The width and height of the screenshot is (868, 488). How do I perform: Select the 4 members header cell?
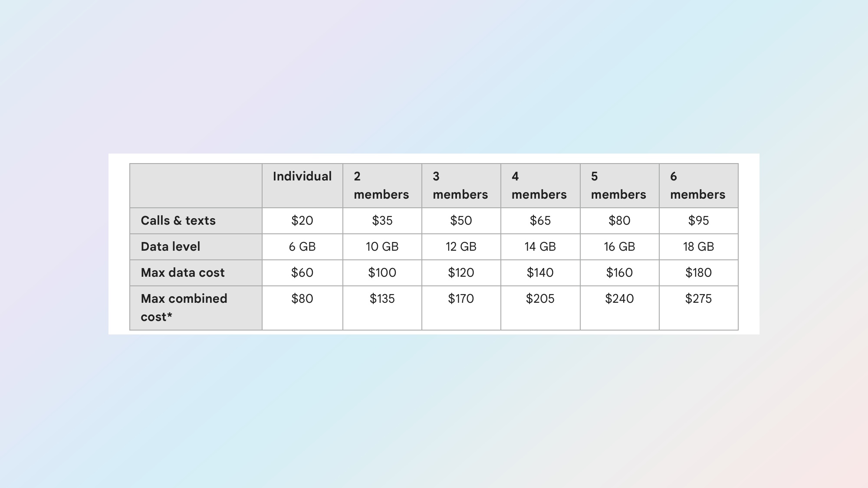[539, 186]
